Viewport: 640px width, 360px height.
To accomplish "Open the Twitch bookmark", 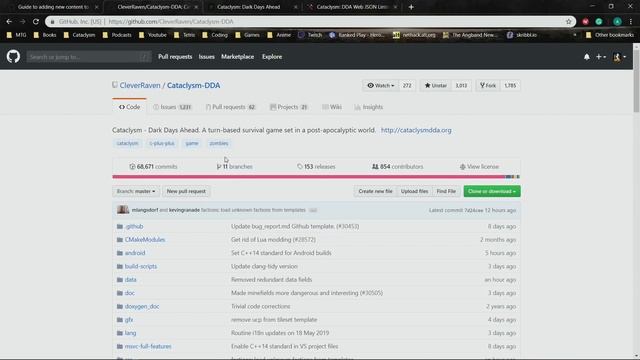I will pyautogui.click(x=310, y=35).
